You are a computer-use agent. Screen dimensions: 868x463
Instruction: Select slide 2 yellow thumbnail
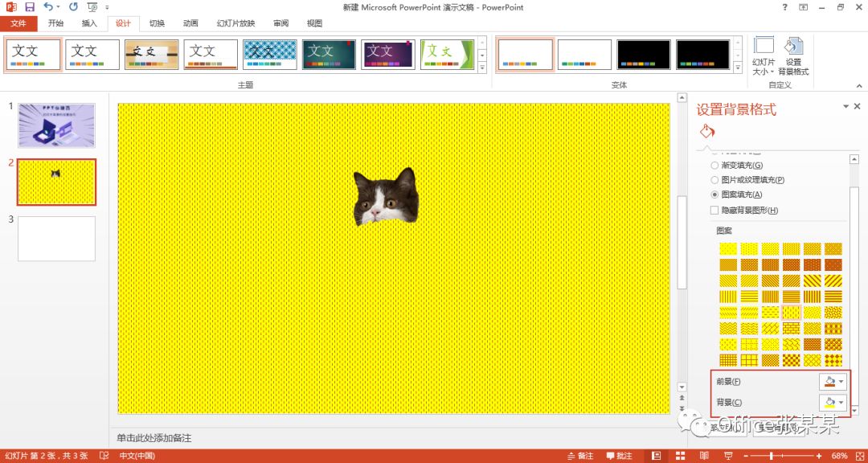(56, 182)
